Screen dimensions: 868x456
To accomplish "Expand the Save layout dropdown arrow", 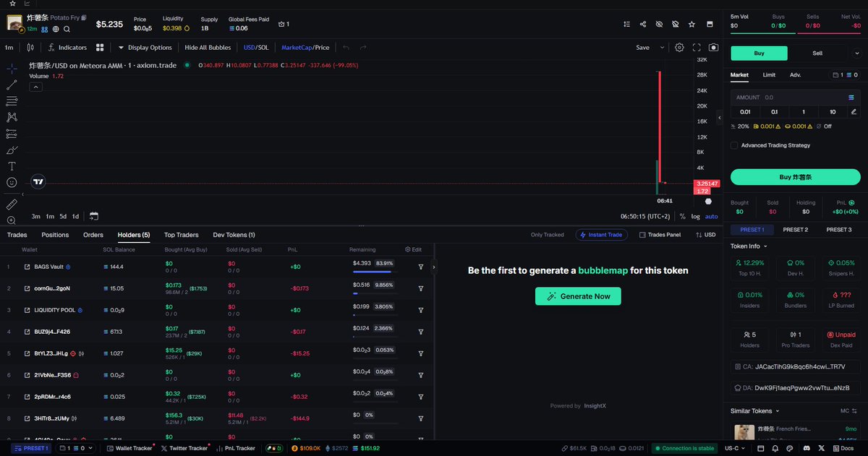I will pos(661,48).
